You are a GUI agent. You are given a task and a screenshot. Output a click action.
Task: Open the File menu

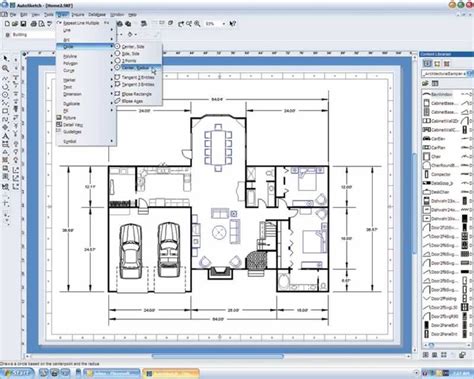click(13, 15)
